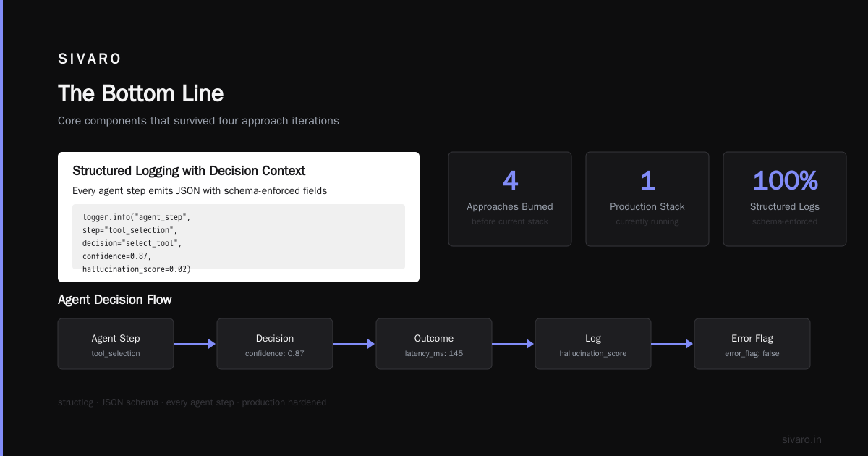Select the Log hallucination_score node

pyautogui.click(x=593, y=344)
